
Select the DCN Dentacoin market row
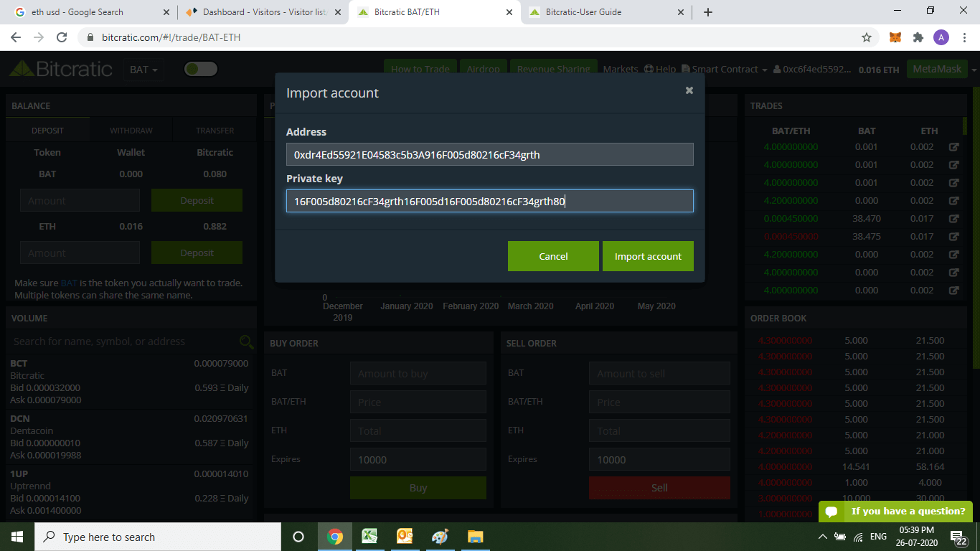(129, 436)
